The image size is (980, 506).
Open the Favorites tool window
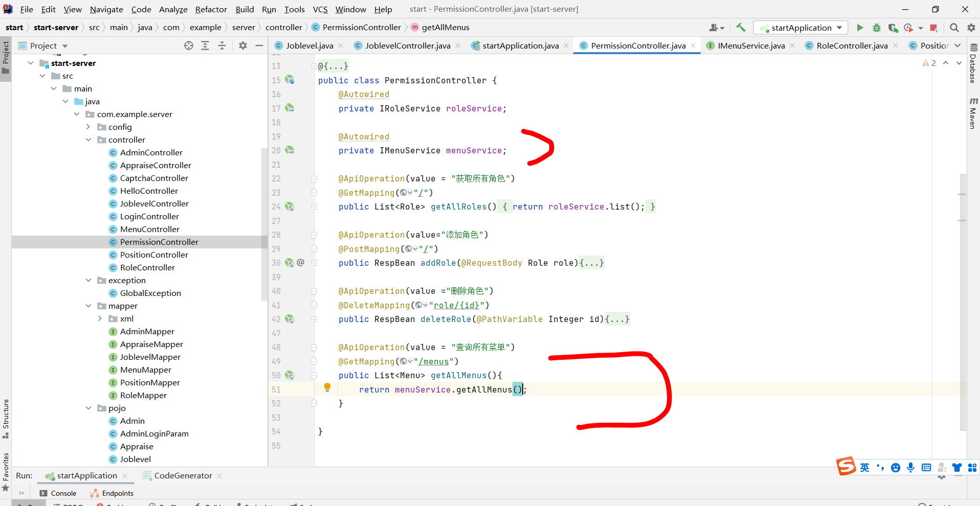coord(6,472)
